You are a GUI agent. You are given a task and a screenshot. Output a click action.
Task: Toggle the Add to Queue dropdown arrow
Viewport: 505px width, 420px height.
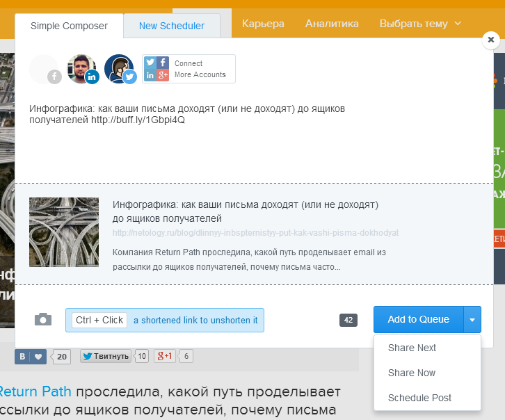(x=472, y=320)
